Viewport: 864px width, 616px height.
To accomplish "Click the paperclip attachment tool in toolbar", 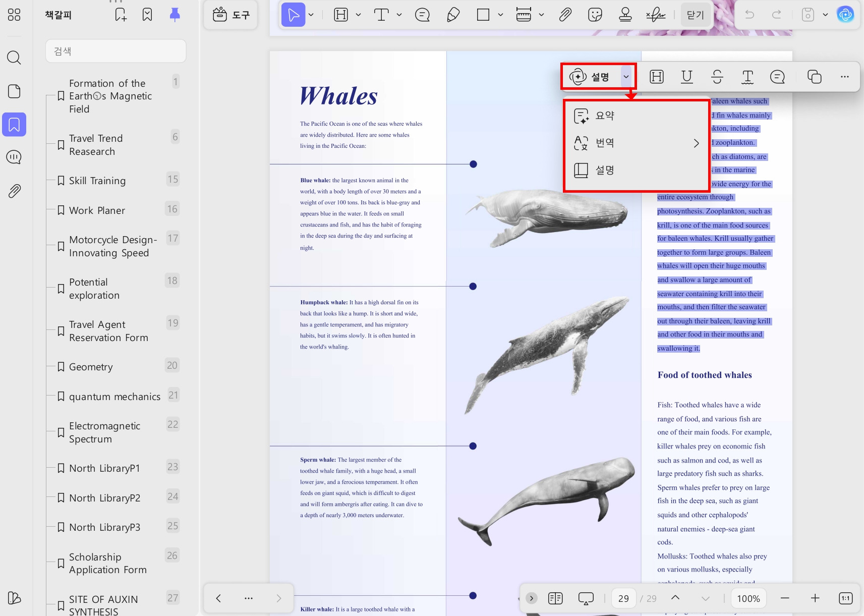I will (x=565, y=15).
